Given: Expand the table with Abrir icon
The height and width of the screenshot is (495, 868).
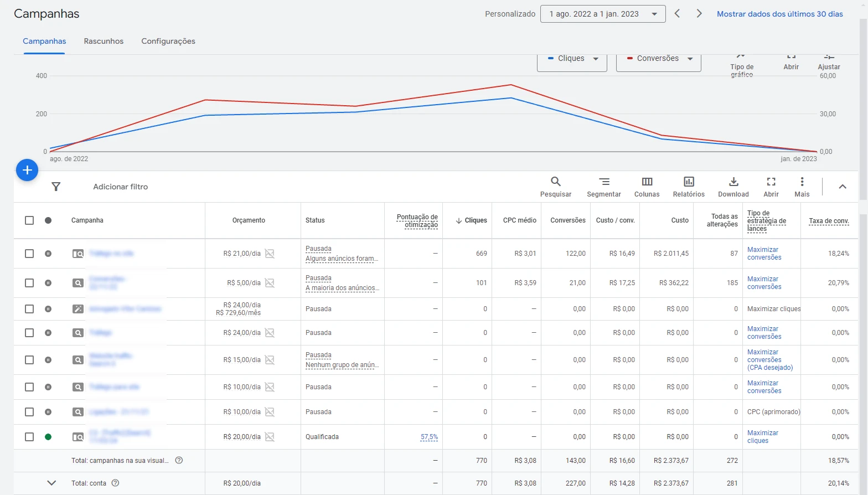Looking at the screenshot, I should coord(771,182).
